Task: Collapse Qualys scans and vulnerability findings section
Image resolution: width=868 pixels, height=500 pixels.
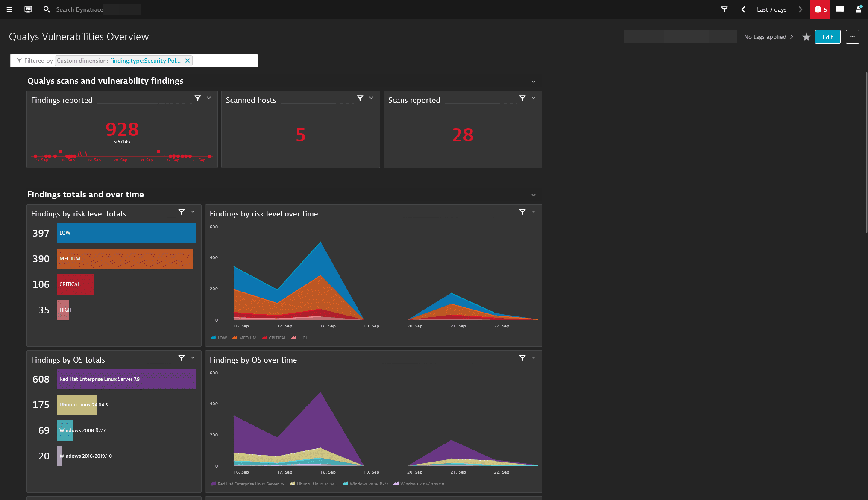Action: pyautogui.click(x=534, y=82)
